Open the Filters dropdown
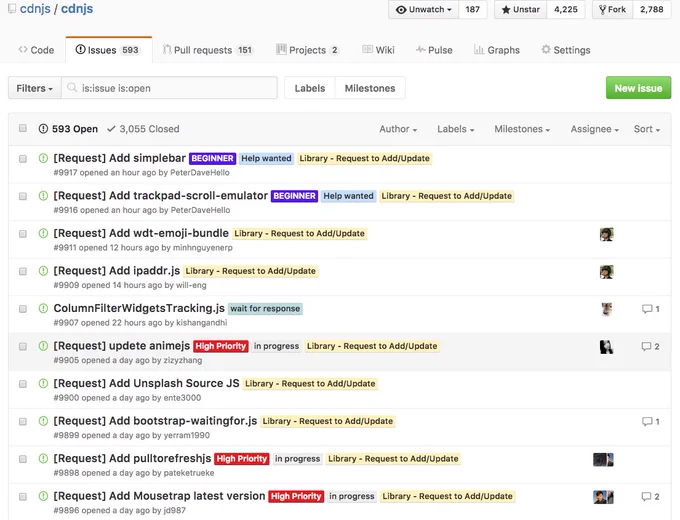This screenshot has height=520, width=680. 35,88
